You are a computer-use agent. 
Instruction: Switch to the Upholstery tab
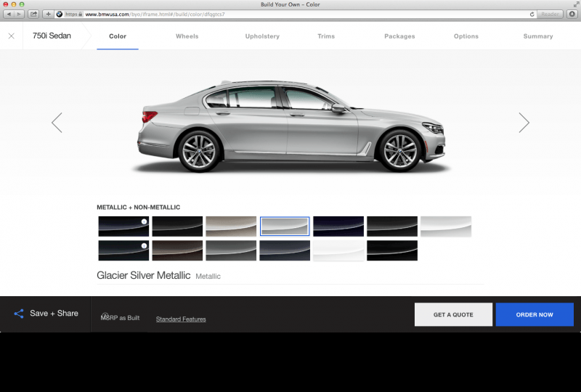[262, 36]
